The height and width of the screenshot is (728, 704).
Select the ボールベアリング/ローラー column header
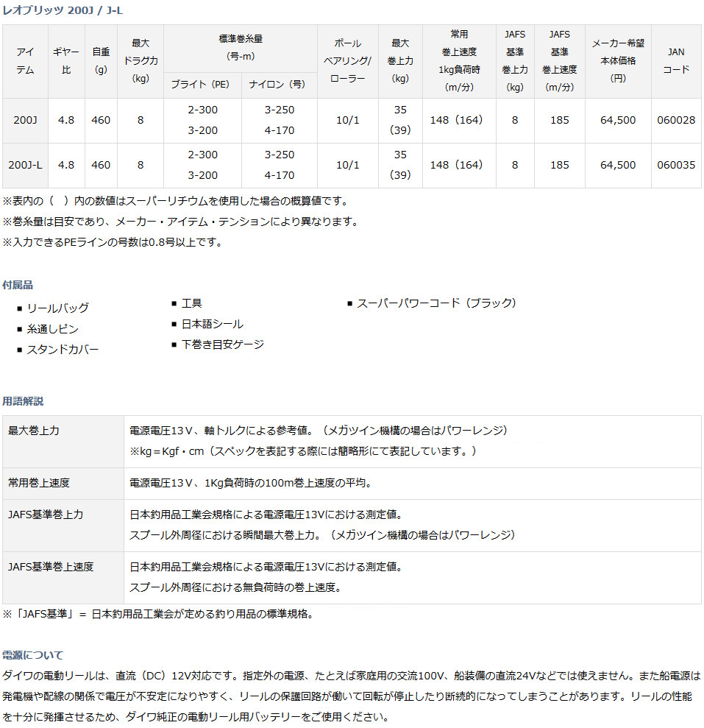(x=348, y=61)
